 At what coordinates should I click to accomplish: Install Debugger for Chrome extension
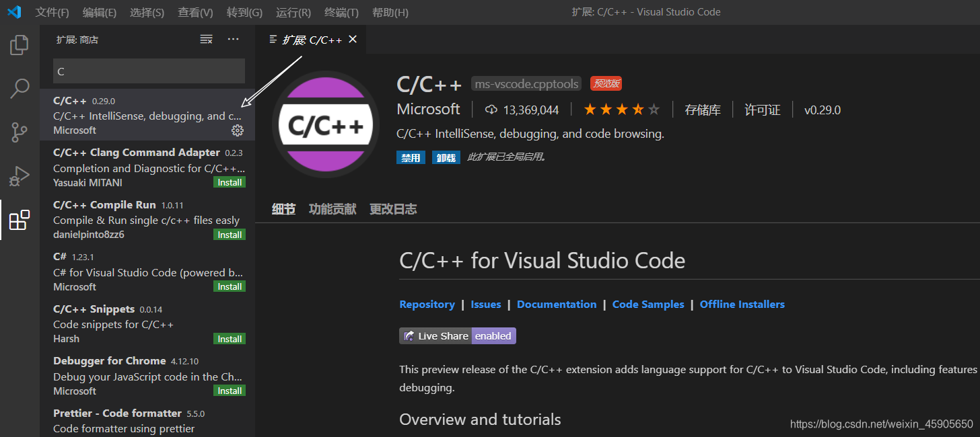230,391
